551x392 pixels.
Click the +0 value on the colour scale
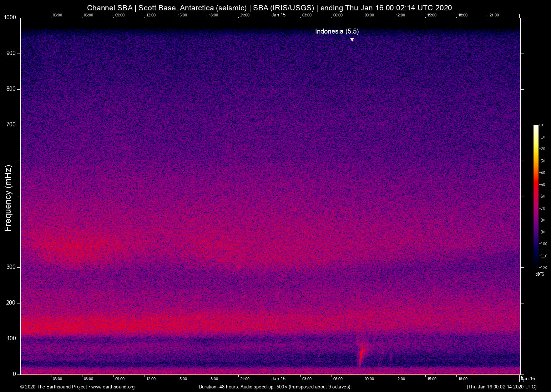[x=541, y=125]
